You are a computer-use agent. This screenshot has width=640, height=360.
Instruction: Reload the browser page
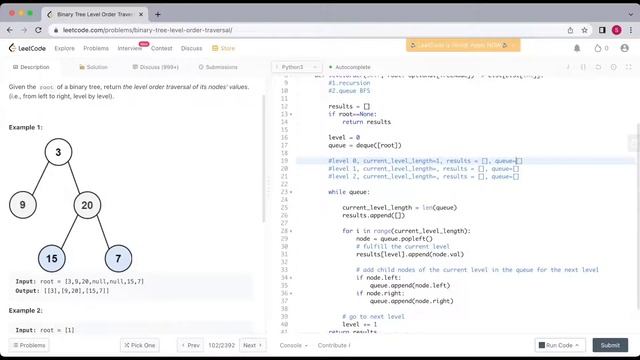(x=38, y=30)
